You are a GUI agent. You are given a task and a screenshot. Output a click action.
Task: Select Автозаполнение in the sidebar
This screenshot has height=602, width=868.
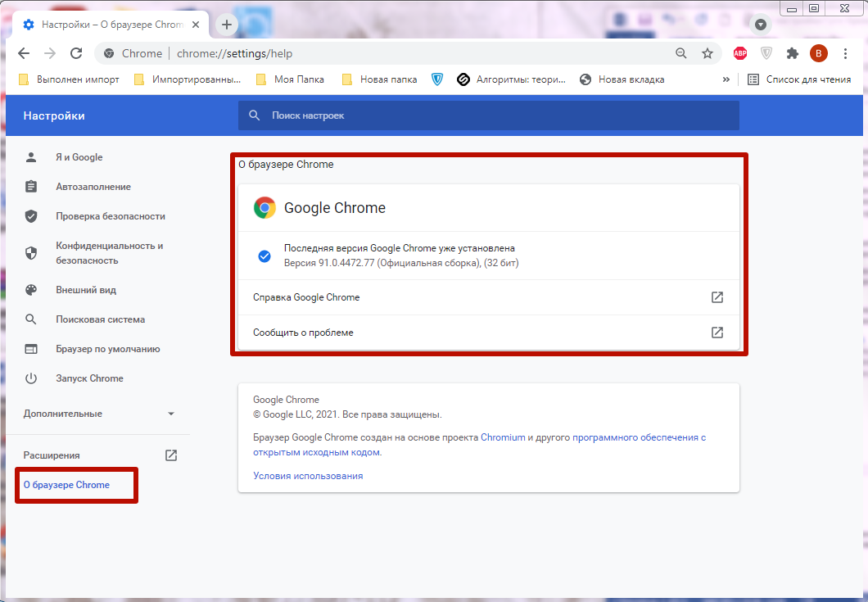coord(93,187)
